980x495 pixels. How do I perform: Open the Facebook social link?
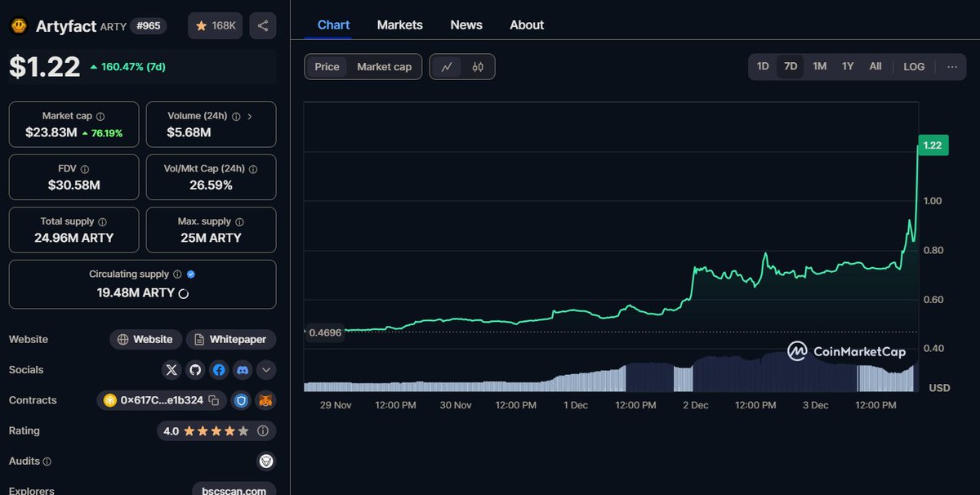[219, 370]
